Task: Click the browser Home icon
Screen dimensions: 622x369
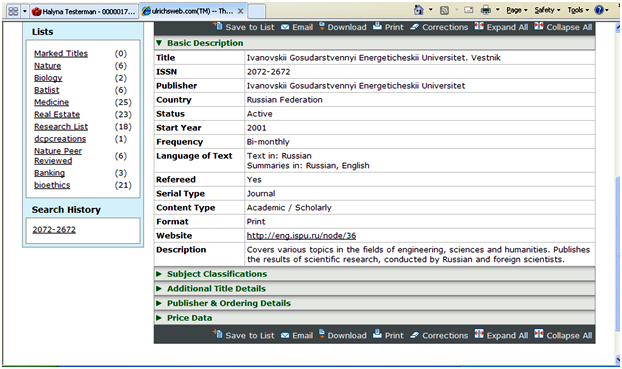Action: (x=419, y=10)
